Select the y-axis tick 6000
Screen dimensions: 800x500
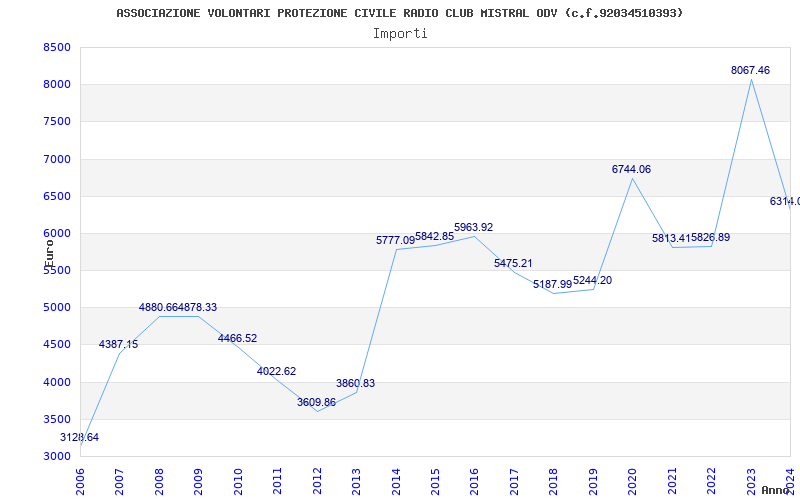tap(57, 234)
